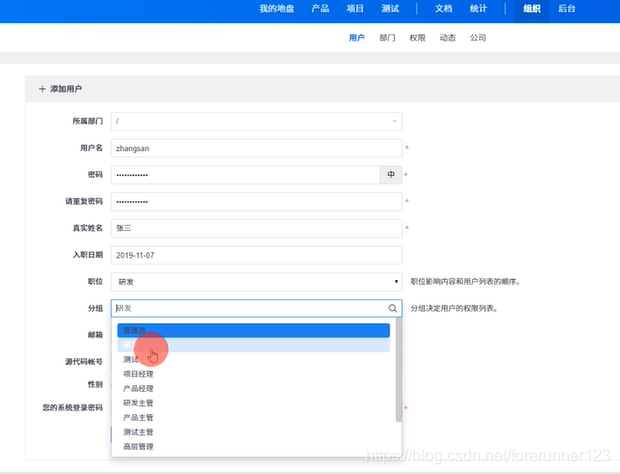Open the 测试 menu
620x474 pixels.
(x=390, y=8)
